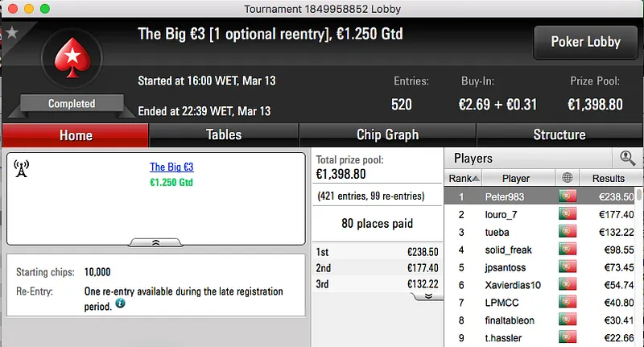Click the flag next to solid_freak
This screenshot has width=644, height=347.
click(567, 250)
